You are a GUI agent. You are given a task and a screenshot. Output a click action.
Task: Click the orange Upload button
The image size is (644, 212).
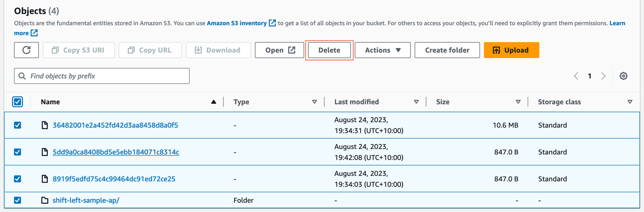coord(512,50)
